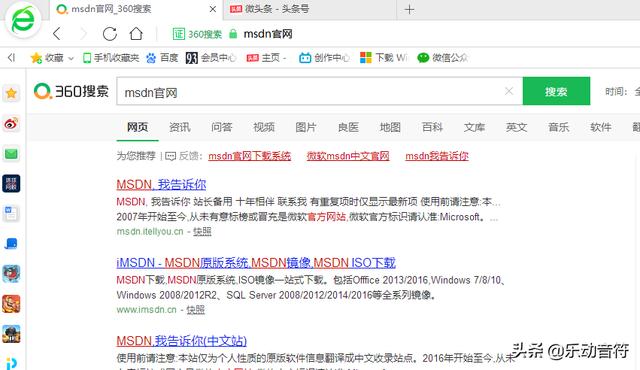This screenshot has height=370, width=640.
Task: Expand the 收藏 bookmarks dropdown arrow
Action: coord(71,58)
